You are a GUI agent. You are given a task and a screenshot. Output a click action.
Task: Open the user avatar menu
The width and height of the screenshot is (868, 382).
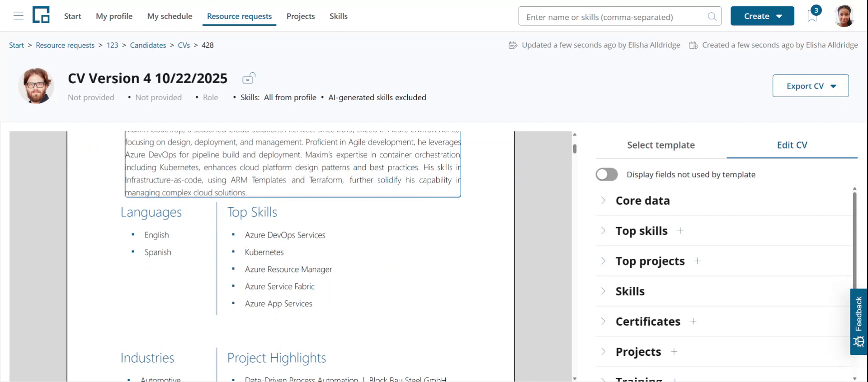point(844,16)
